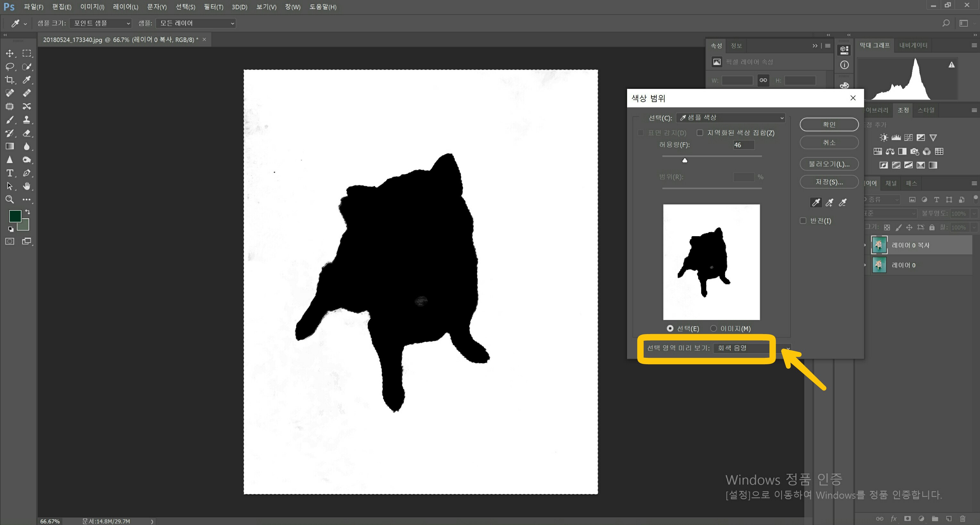Open the 샘플 모든 레이어 dropdown
This screenshot has height=525, width=980.
pyautogui.click(x=196, y=23)
